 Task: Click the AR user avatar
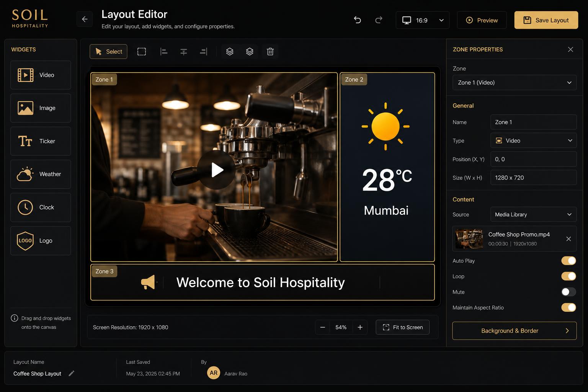pyautogui.click(x=214, y=373)
